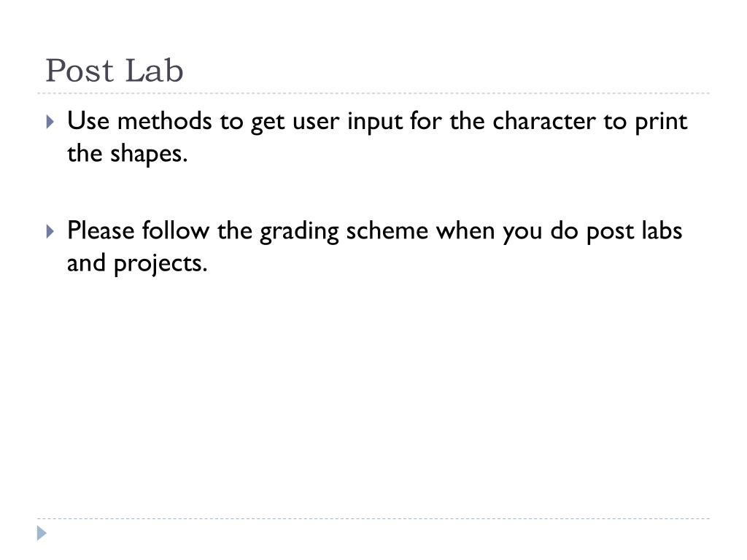Click the dotted line below the title
This screenshot has height=560, width=747.
pyautogui.click(x=373, y=93)
